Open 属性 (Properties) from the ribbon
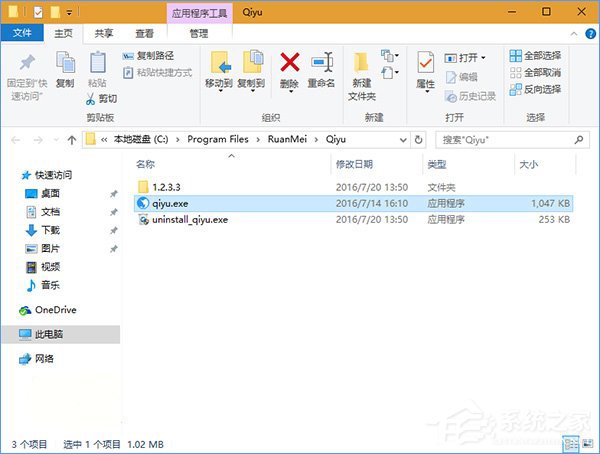The width and height of the screenshot is (600, 454). tap(425, 68)
